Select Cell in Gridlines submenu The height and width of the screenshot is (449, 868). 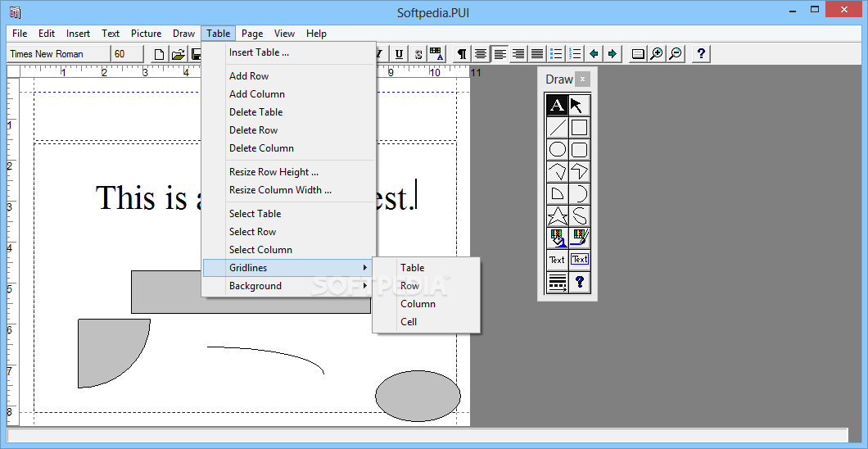point(426,322)
